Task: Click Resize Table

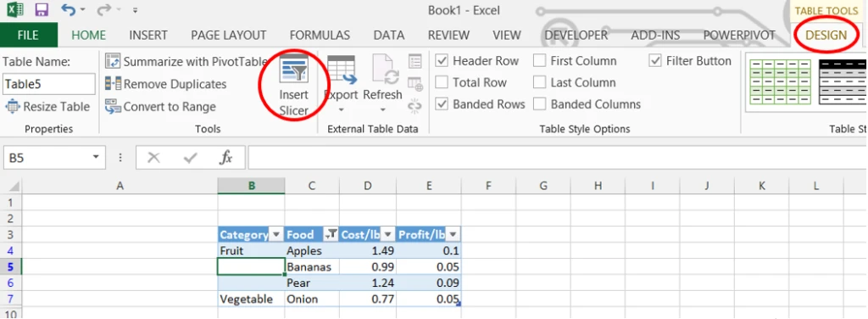Action: [x=47, y=106]
